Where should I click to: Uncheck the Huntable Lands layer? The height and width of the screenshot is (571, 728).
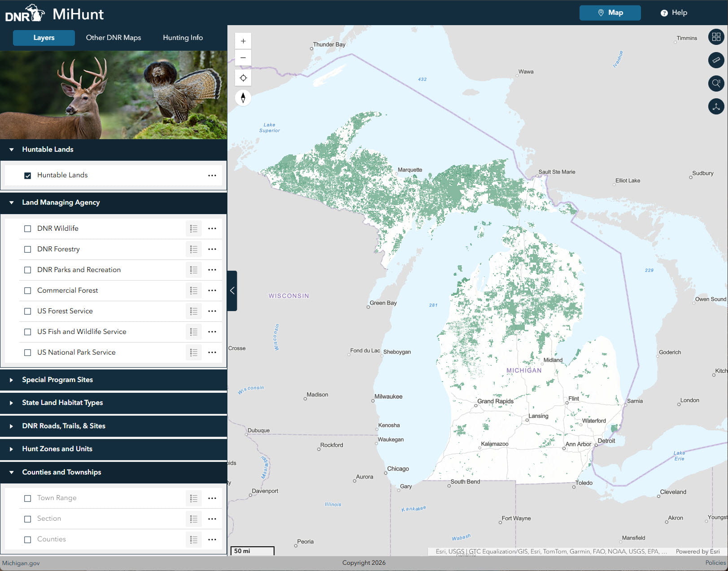coord(28,176)
